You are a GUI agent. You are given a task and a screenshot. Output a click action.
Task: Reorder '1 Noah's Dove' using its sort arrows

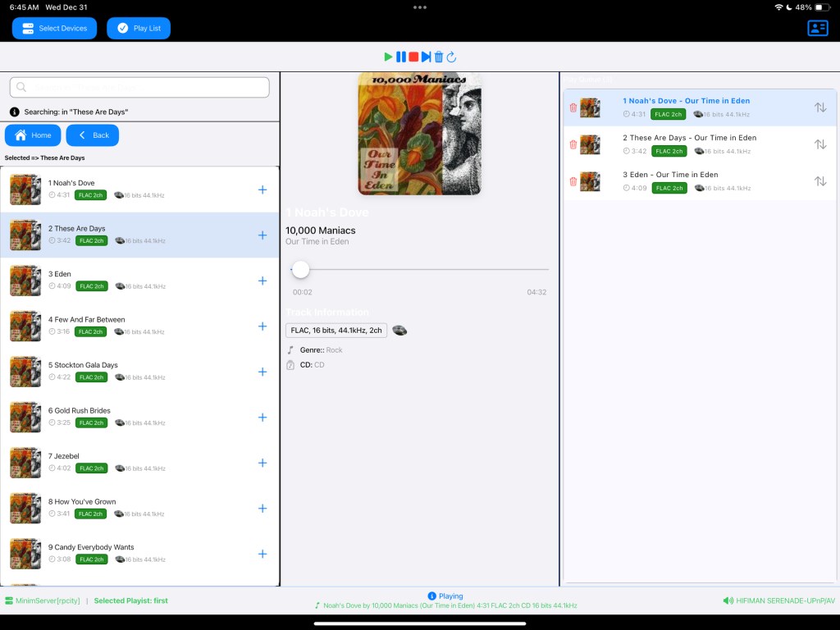click(820, 107)
